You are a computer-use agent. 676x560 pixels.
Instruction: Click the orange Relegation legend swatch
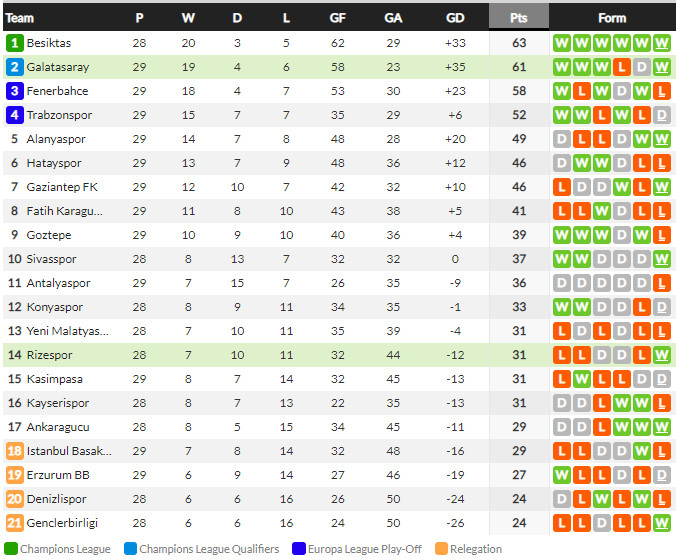[x=441, y=549]
